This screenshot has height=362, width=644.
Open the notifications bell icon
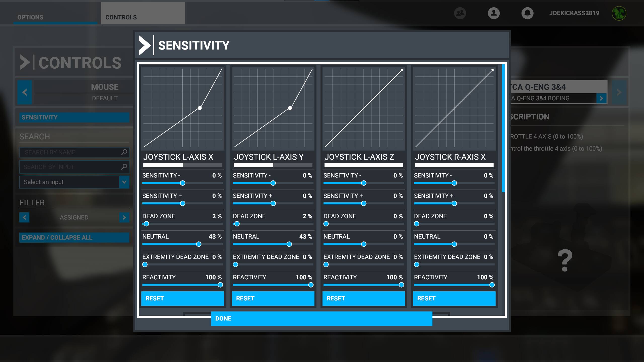point(527,13)
